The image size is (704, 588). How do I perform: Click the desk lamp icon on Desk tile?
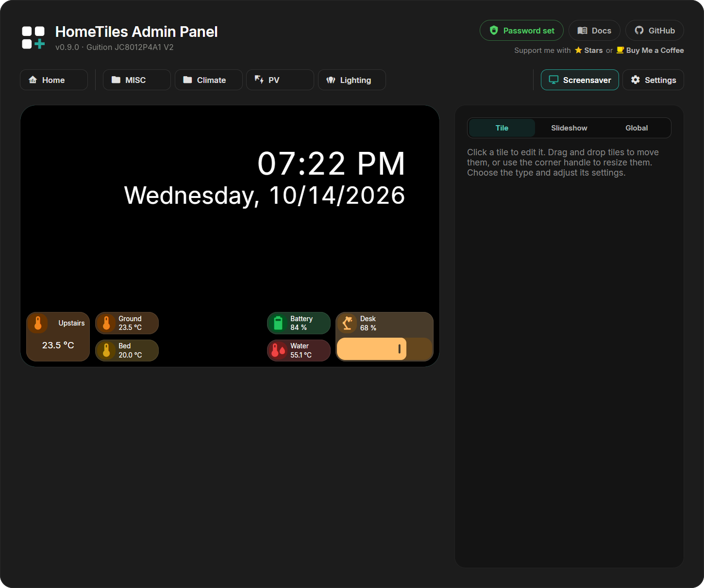pyautogui.click(x=348, y=323)
